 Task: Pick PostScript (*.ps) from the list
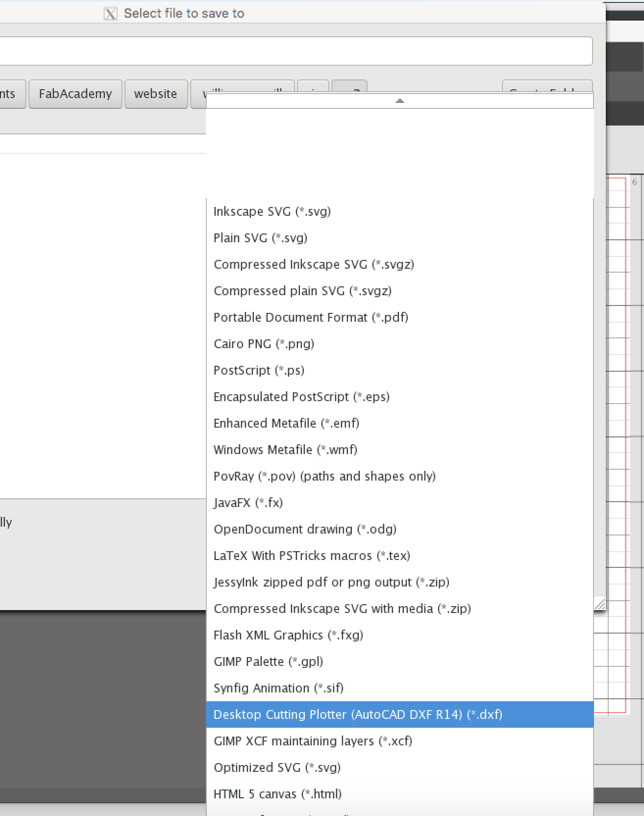(x=399, y=370)
